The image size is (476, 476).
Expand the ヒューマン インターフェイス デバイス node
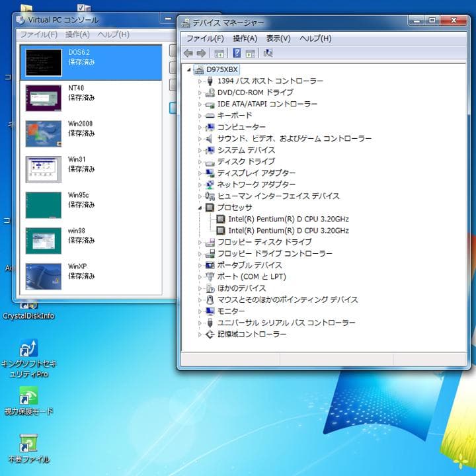tap(200, 196)
